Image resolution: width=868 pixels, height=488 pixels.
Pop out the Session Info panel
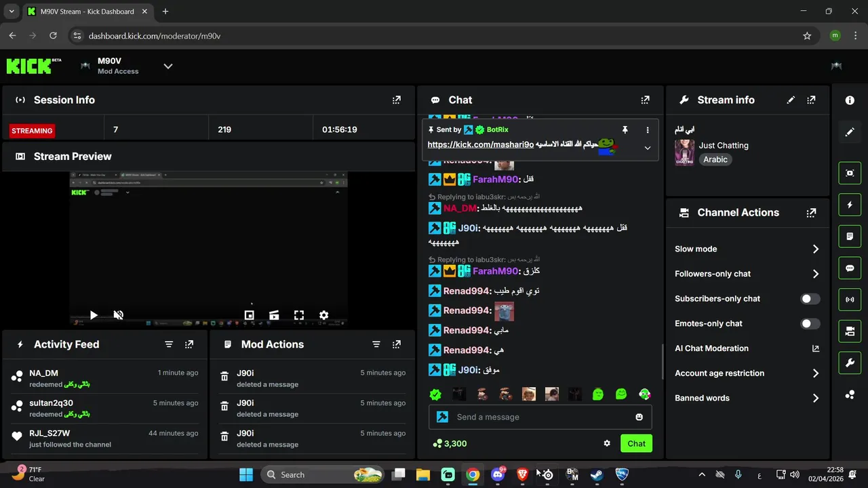click(x=397, y=100)
